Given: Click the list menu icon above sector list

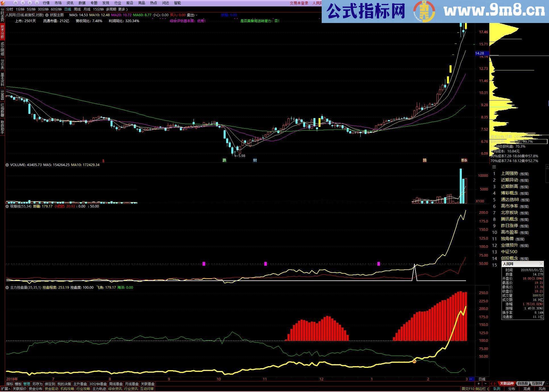Looking at the screenshot, I should point(494,167).
